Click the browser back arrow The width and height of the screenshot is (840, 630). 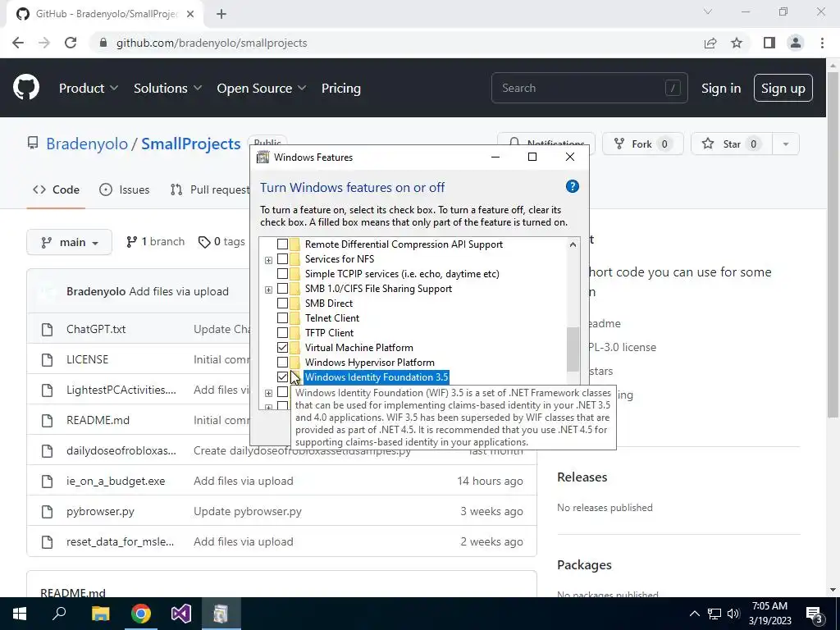18,43
